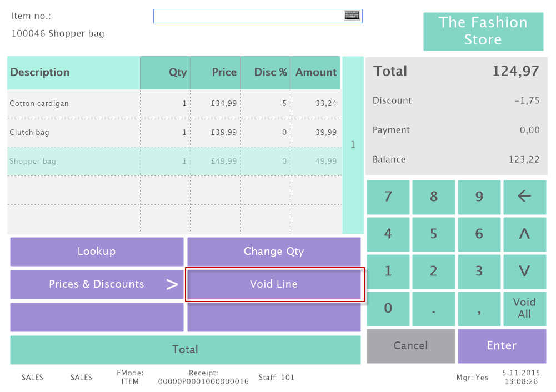556x392 pixels.
Task: Select the Cotton cardigan line
Action: coord(73,104)
